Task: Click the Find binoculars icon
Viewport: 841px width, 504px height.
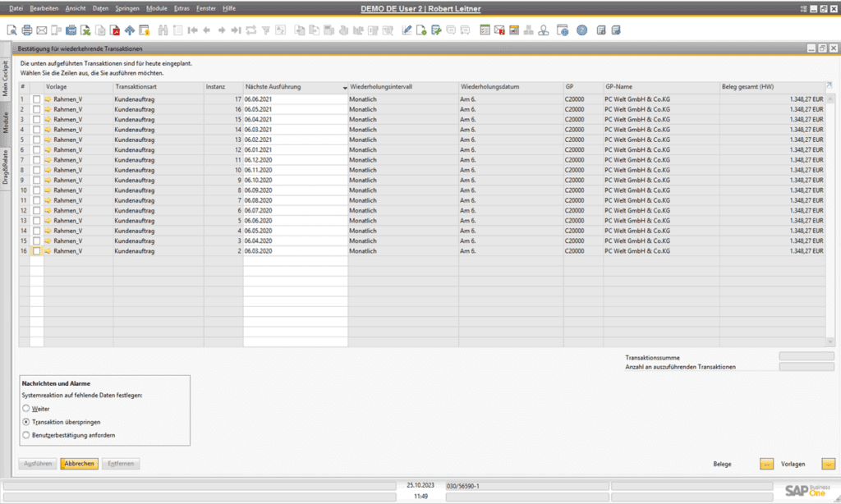Action: pyautogui.click(x=163, y=30)
